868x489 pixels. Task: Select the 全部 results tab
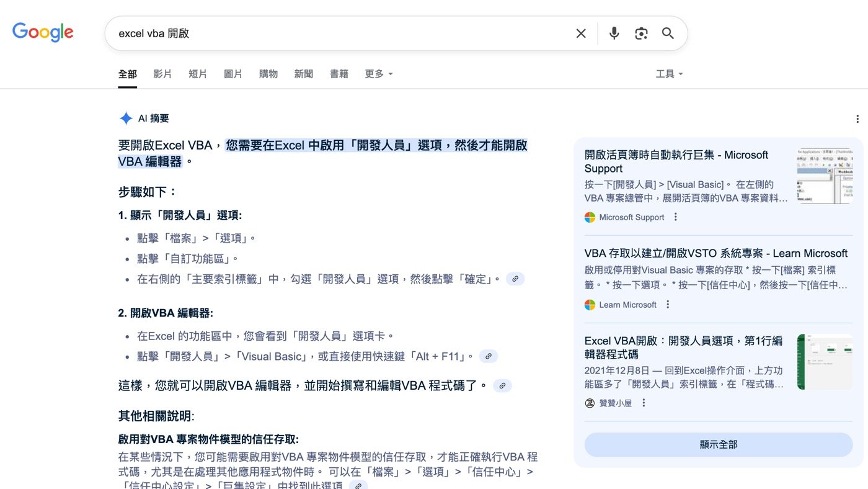[127, 74]
